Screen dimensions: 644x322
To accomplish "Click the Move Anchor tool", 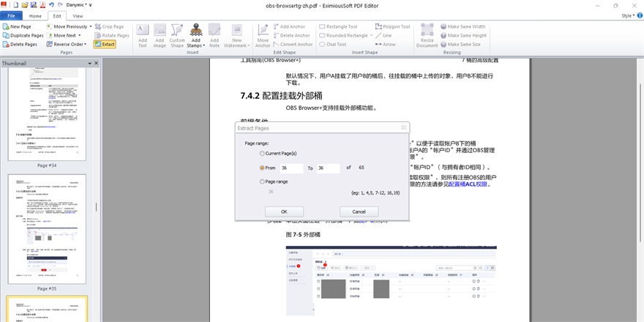I will 263,35.
